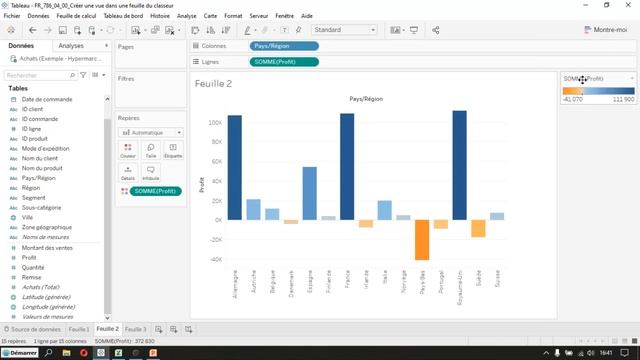Start presentation mode icon
Screen dimensions: 640x360
point(414,30)
